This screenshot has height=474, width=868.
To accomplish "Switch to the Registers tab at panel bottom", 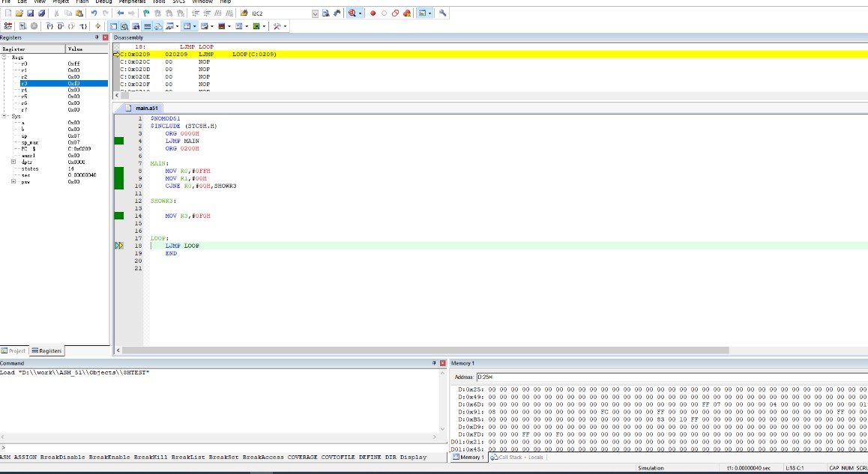I will 46,350.
